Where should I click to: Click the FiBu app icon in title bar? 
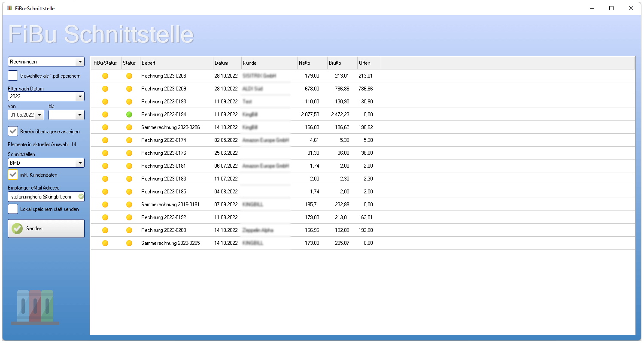click(x=9, y=8)
